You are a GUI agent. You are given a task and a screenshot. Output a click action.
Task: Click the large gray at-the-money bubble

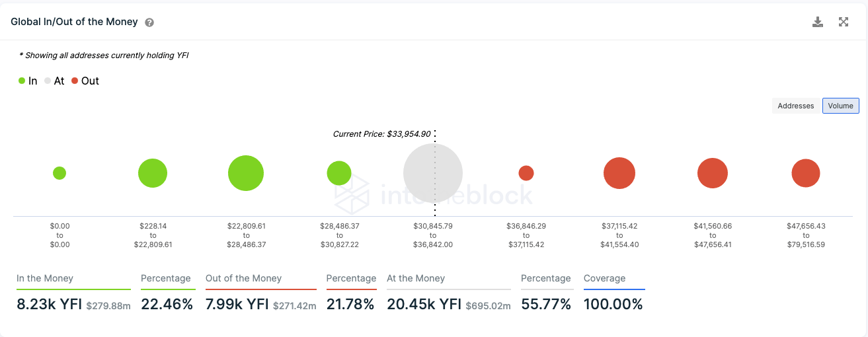(432, 173)
